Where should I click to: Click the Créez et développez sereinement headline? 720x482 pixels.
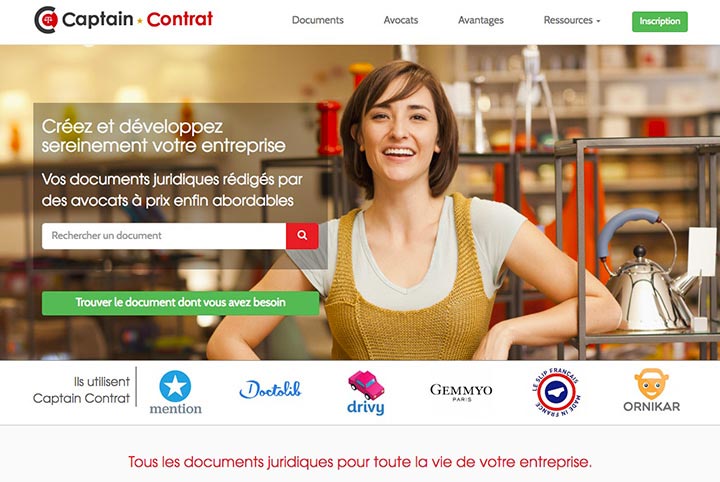pos(163,136)
